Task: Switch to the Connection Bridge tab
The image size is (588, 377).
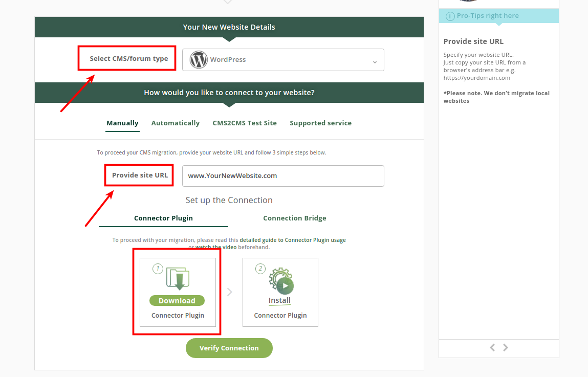Action: click(x=295, y=218)
